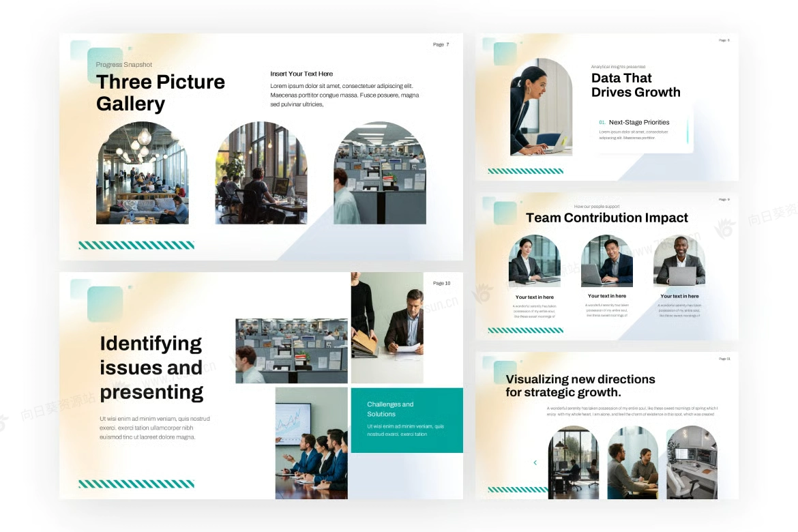Select the teal Challenges and Solutions box
798x532 pixels.
point(407,419)
